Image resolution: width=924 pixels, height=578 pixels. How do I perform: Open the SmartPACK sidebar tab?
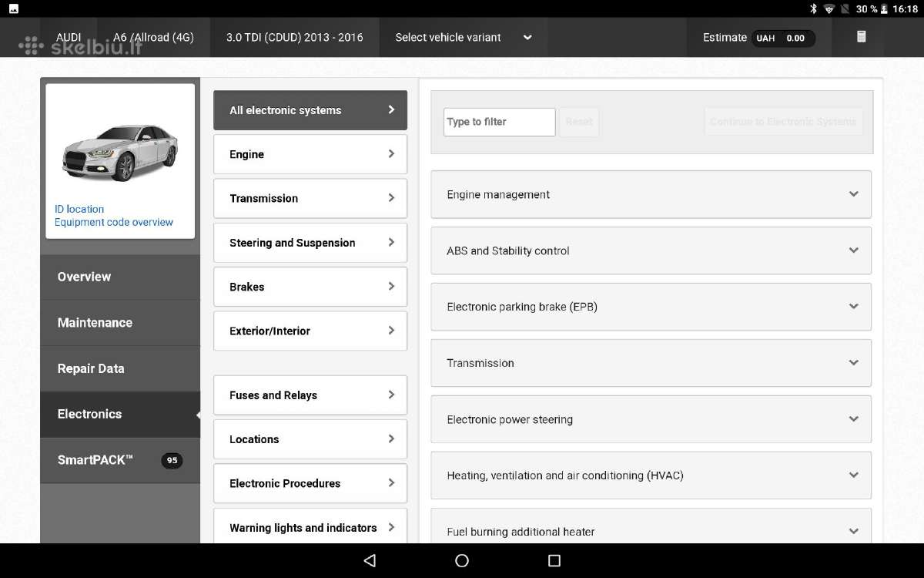(x=120, y=460)
